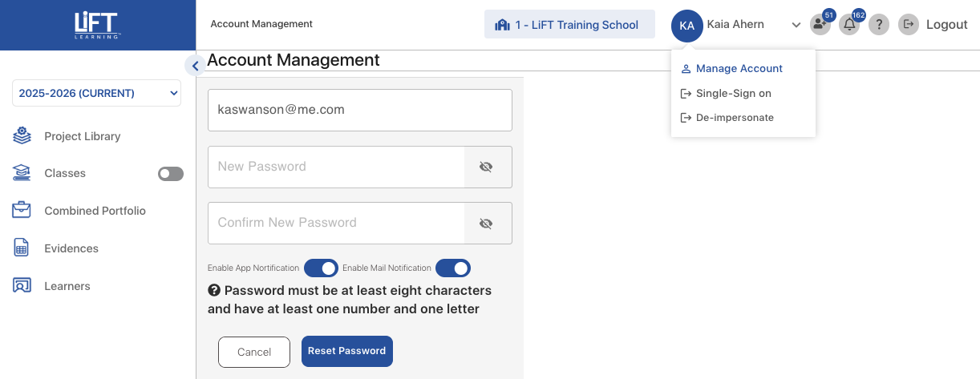Collapse the left sidebar with the arrow
Image resolution: width=980 pixels, height=379 pixels.
[x=195, y=66]
